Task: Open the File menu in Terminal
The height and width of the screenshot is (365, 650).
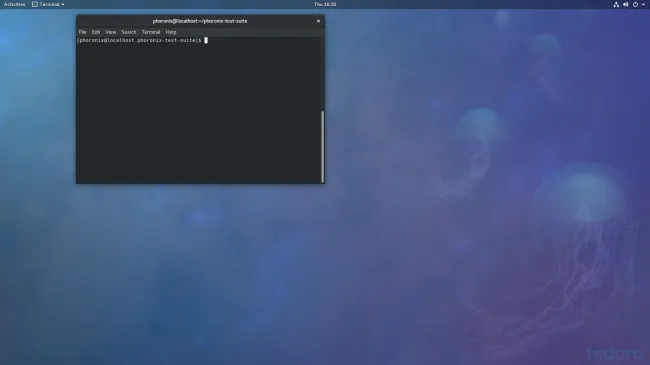Action: 82,32
